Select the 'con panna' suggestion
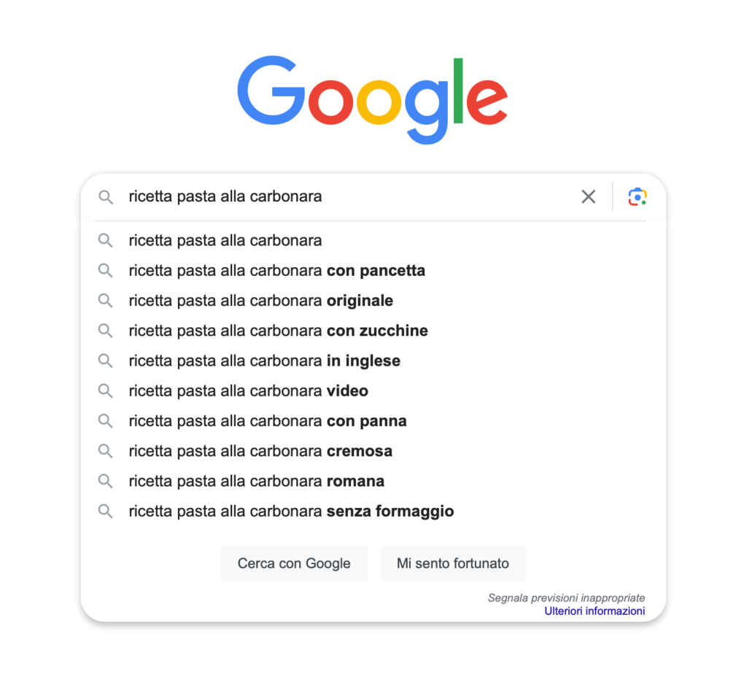This screenshot has height=700, width=747. coord(268,421)
